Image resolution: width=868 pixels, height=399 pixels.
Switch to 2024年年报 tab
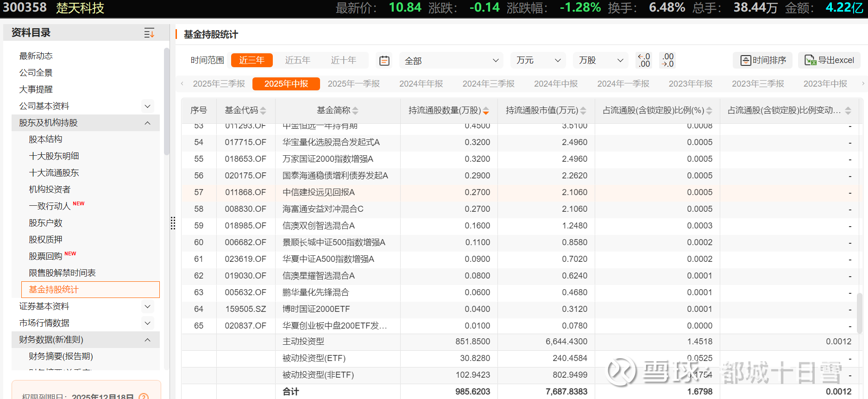(421, 84)
